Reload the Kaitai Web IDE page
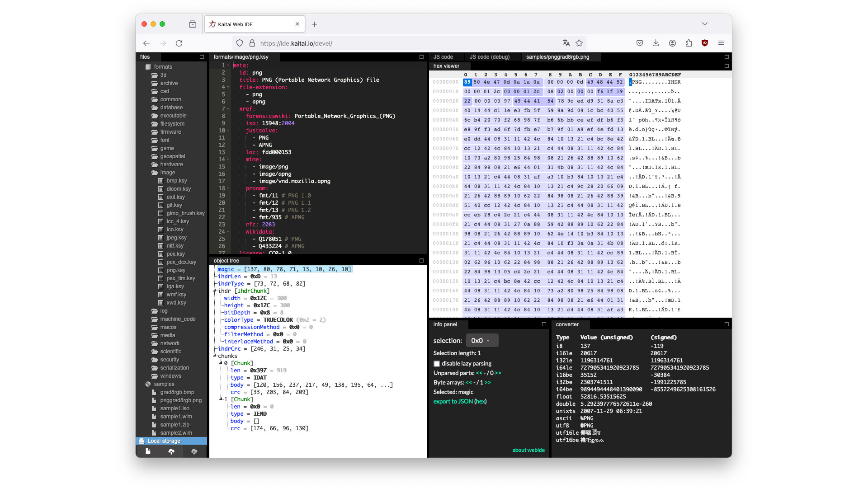868x488 pixels. (x=179, y=43)
